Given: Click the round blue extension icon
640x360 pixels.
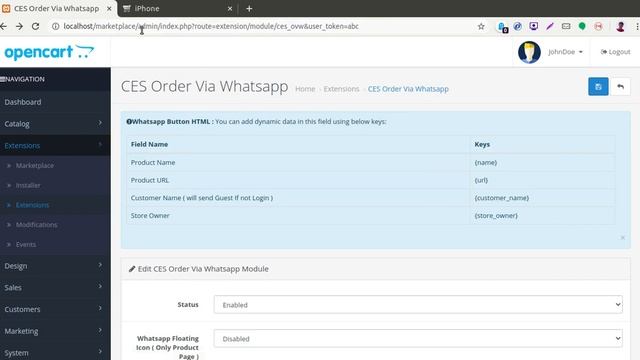Looking at the screenshot, I should 518,27.
